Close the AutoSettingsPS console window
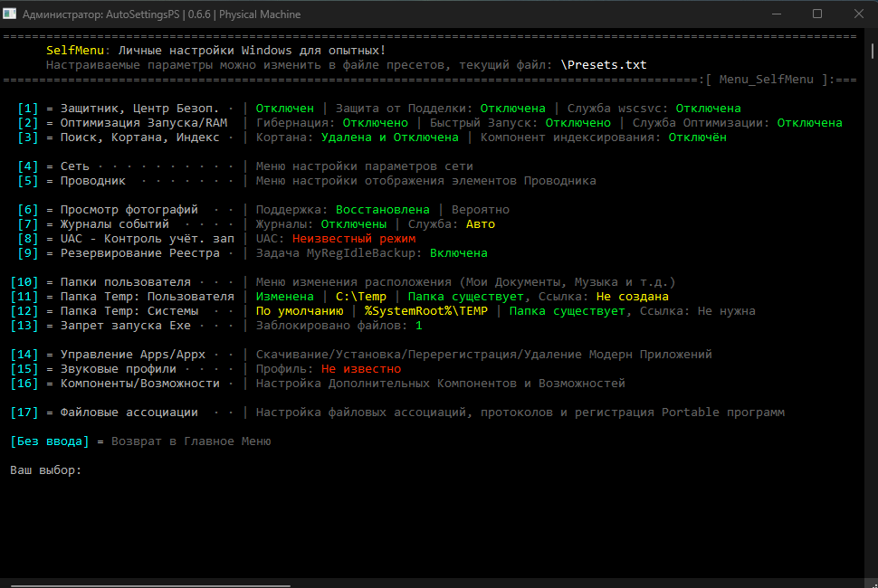The image size is (878, 588). (x=858, y=14)
